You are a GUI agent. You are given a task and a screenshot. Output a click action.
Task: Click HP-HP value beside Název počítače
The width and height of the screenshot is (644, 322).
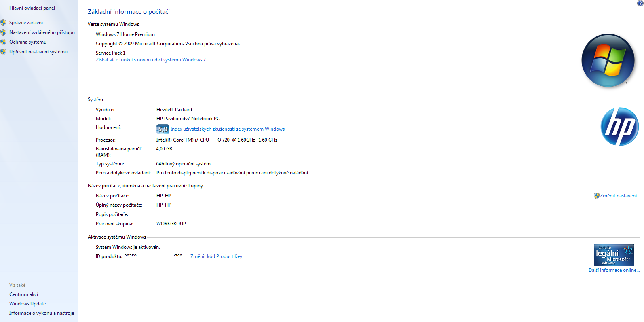(x=164, y=196)
